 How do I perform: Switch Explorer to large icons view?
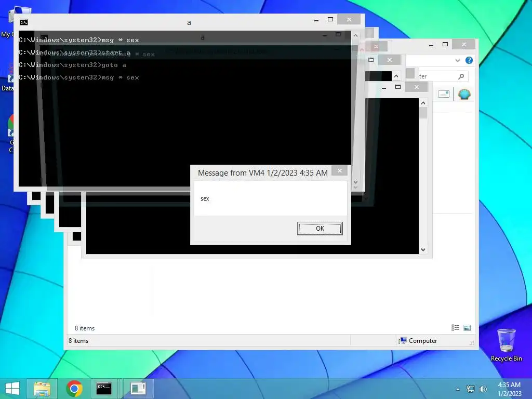tap(467, 328)
